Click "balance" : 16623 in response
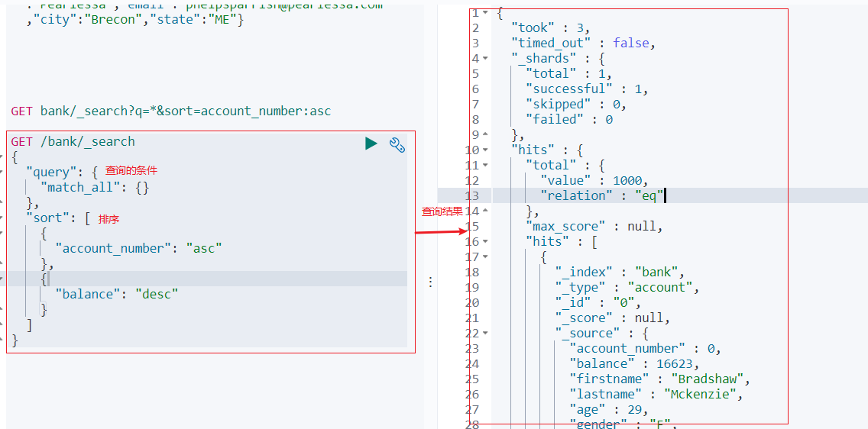The width and height of the screenshot is (868, 429). 634,364
